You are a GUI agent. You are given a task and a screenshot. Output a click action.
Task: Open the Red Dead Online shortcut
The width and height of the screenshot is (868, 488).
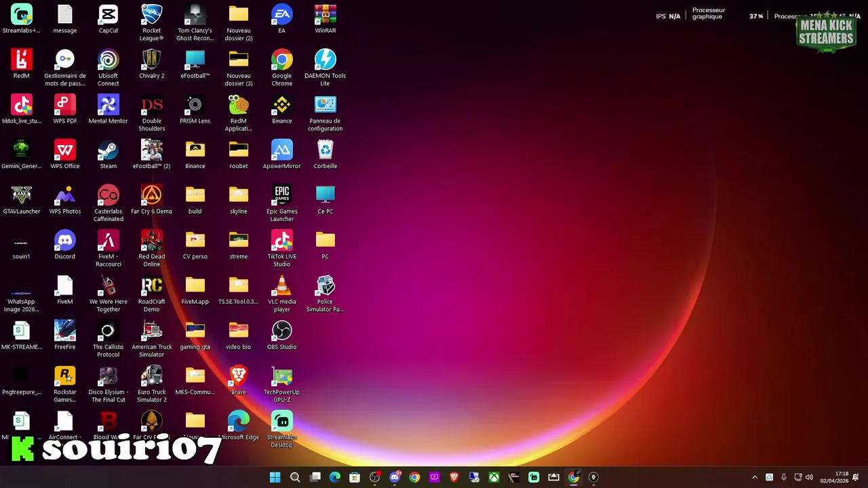[152, 249]
